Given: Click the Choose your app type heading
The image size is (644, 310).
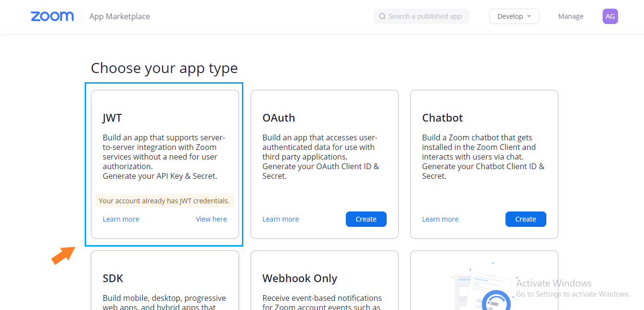Looking at the screenshot, I should [164, 68].
